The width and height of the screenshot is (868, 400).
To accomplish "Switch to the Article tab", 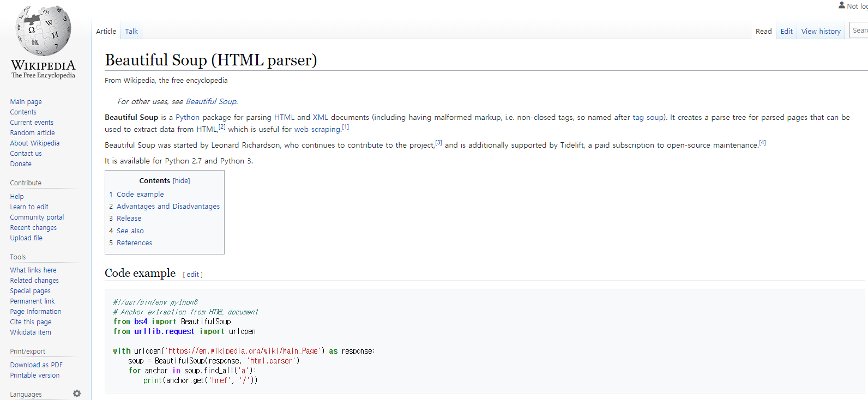I will coord(106,32).
